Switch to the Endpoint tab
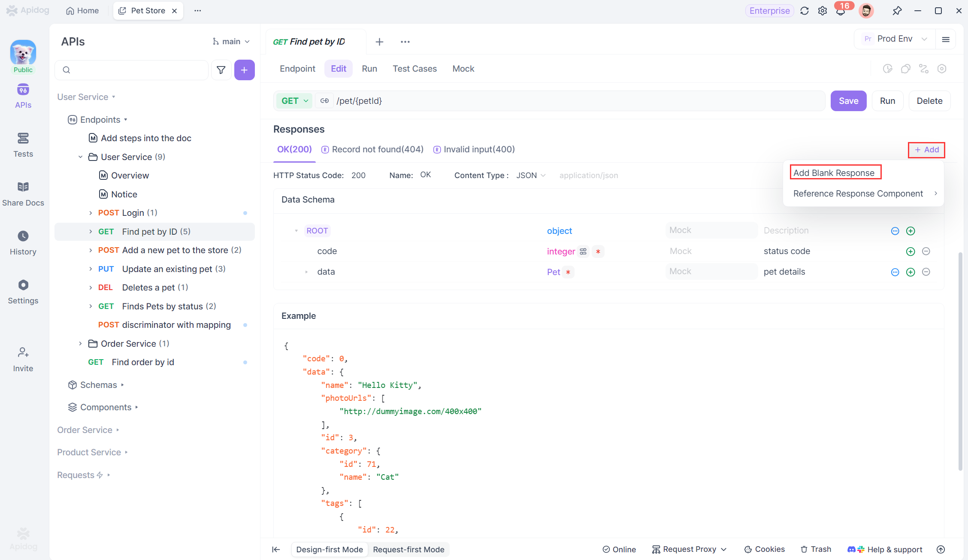Image resolution: width=968 pixels, height=560 pixels. [297, 69]
